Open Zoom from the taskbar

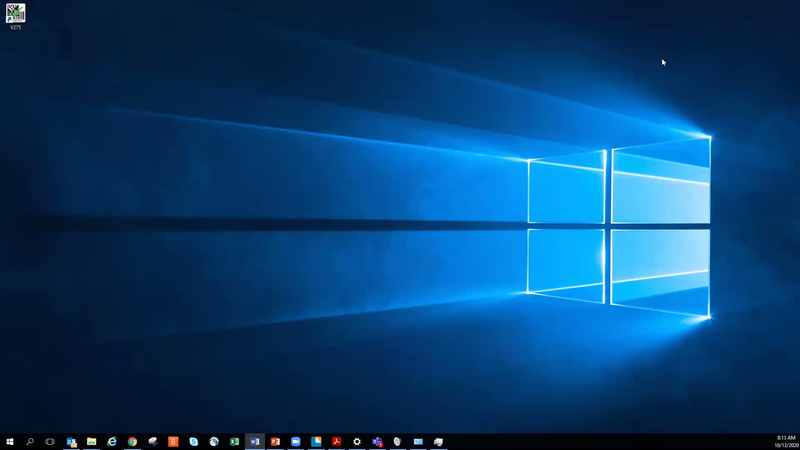tap(295, 442)
